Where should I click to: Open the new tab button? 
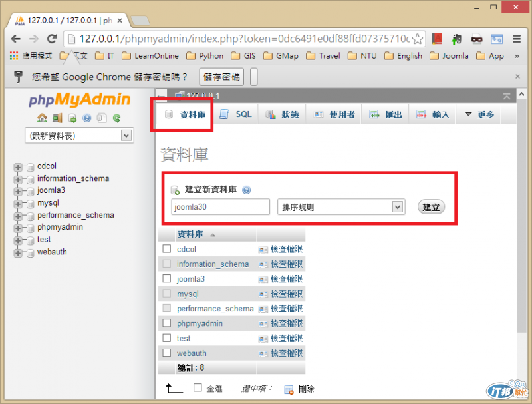[x=140, y=21]
